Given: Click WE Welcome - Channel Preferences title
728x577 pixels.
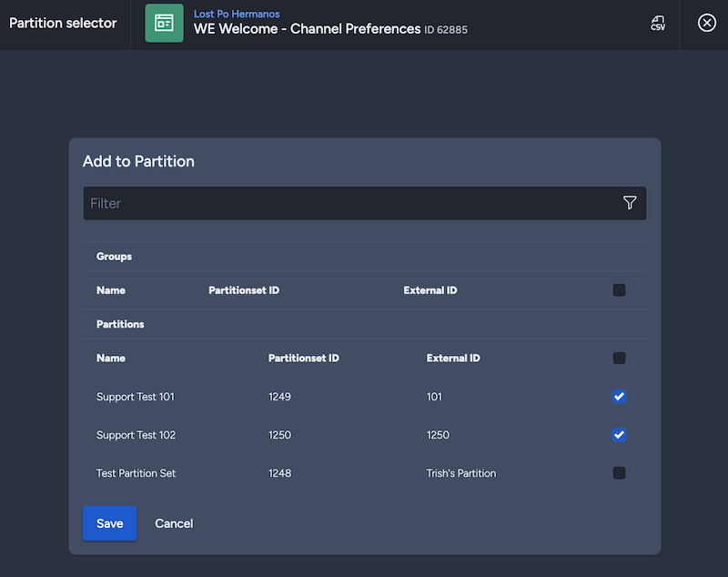Looking at the screenshot, I should [x=308, y=29].
